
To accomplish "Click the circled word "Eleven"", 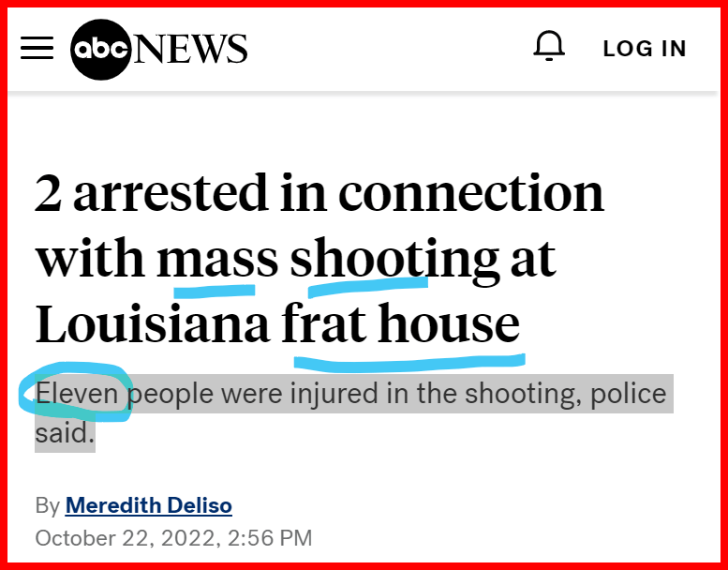I will coord(78,394).
